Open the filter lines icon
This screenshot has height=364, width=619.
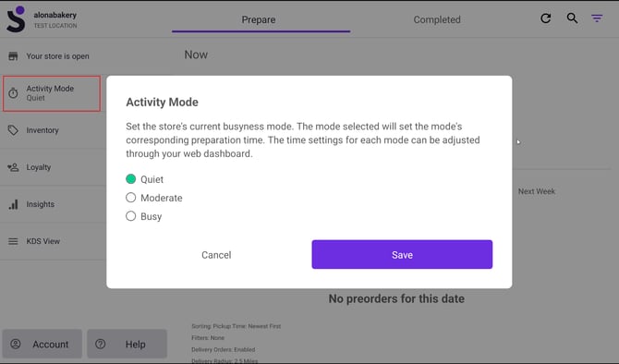pos(597,18)
